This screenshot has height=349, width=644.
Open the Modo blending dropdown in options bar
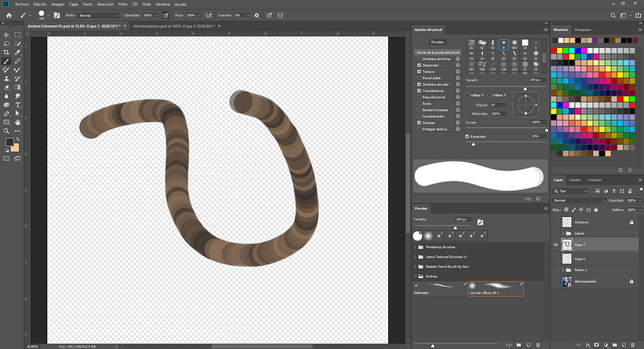click(99, 15)
